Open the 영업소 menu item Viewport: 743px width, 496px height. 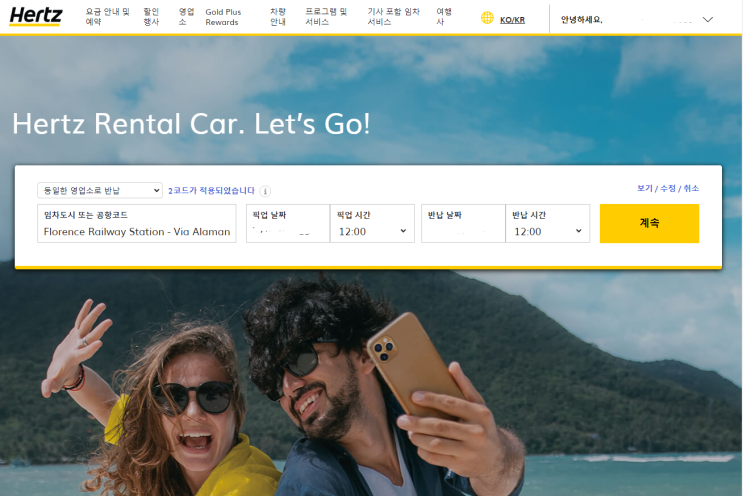(186, 17)
